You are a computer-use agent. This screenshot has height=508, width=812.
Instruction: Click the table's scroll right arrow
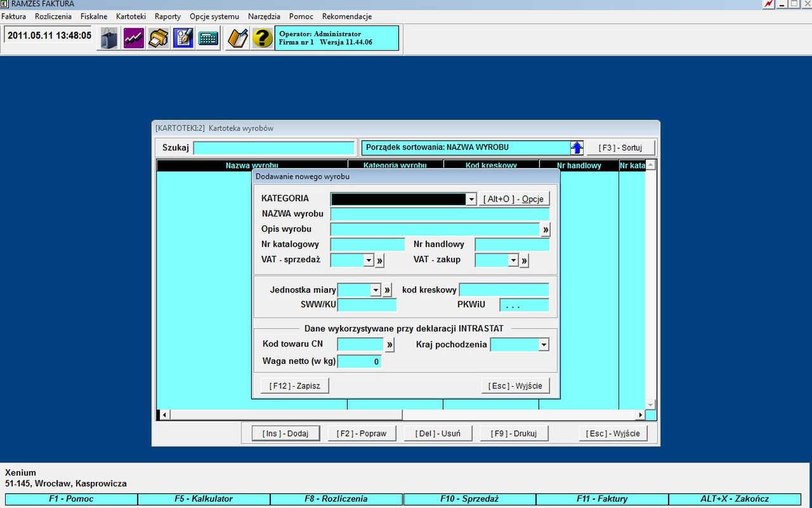pyautogui.click(x=641, y=415)
